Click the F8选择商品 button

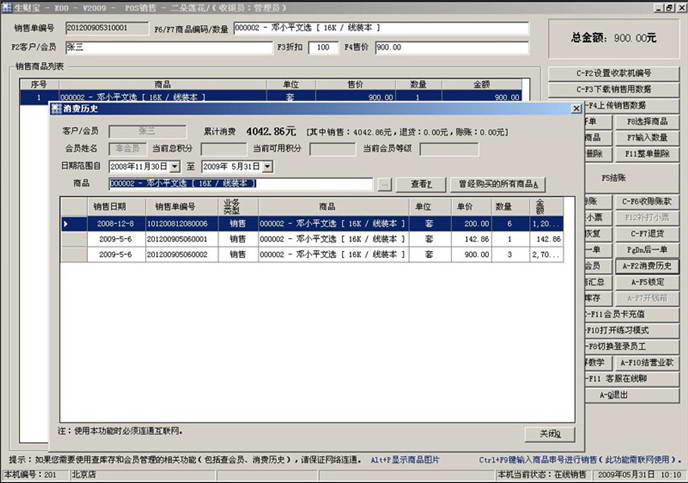647,122
